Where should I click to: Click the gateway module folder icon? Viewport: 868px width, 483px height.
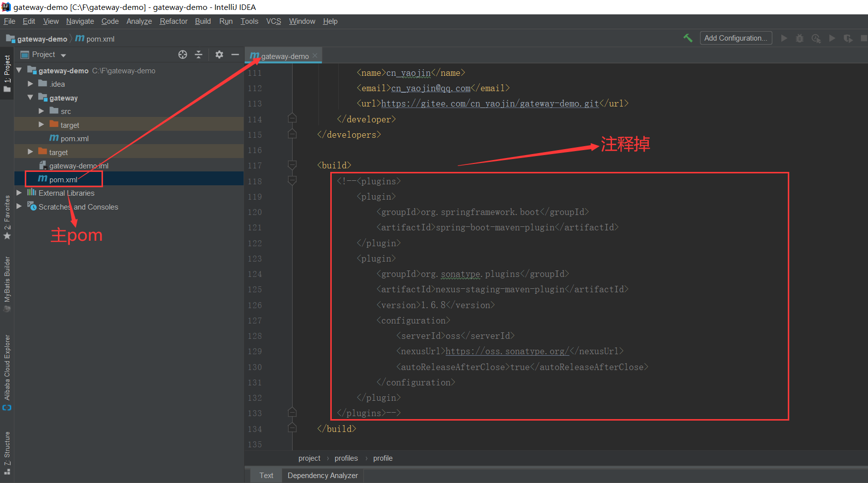coord(43,98)
